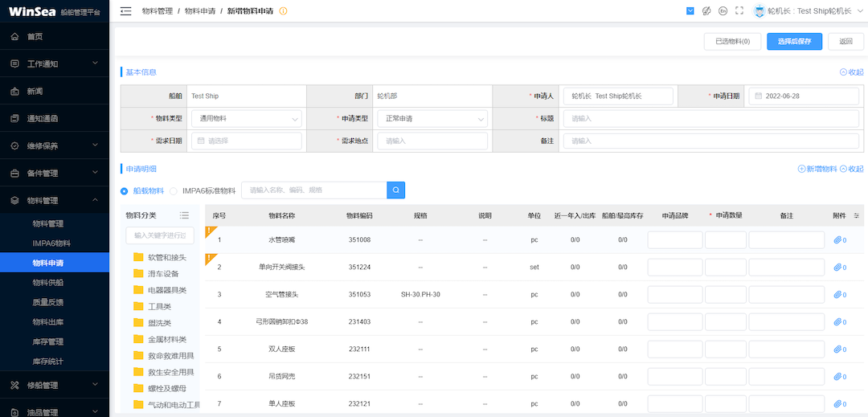The image size is (868, 417).
Task: Open 通知通函 in the sidebar
Action: click(x=55, y=118)
